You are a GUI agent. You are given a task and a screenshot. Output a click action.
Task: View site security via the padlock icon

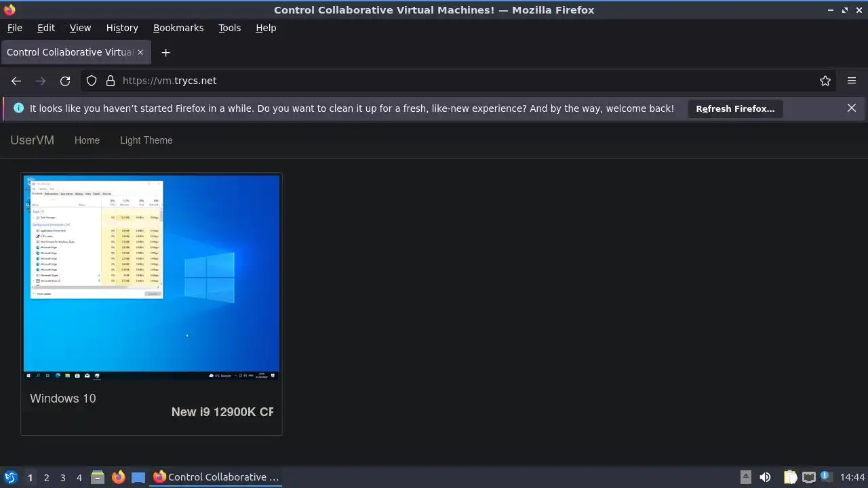[x=111, y=81]
